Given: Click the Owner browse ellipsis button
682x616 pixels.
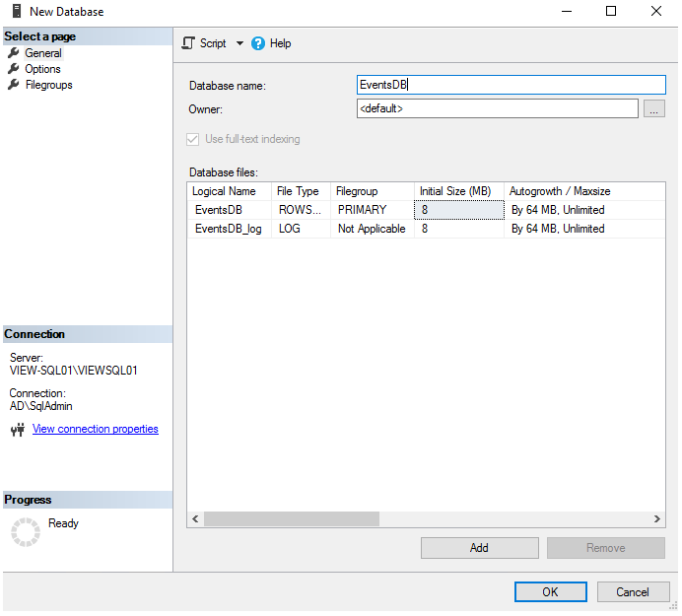Looking at the screenshot, I should 654,109.
